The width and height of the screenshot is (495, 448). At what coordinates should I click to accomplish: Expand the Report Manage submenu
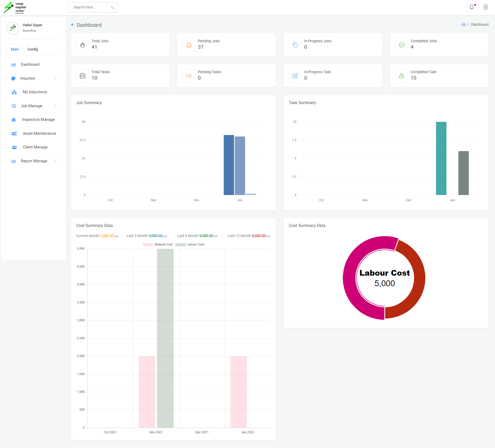pyautogui.click(x=55, y=161)
